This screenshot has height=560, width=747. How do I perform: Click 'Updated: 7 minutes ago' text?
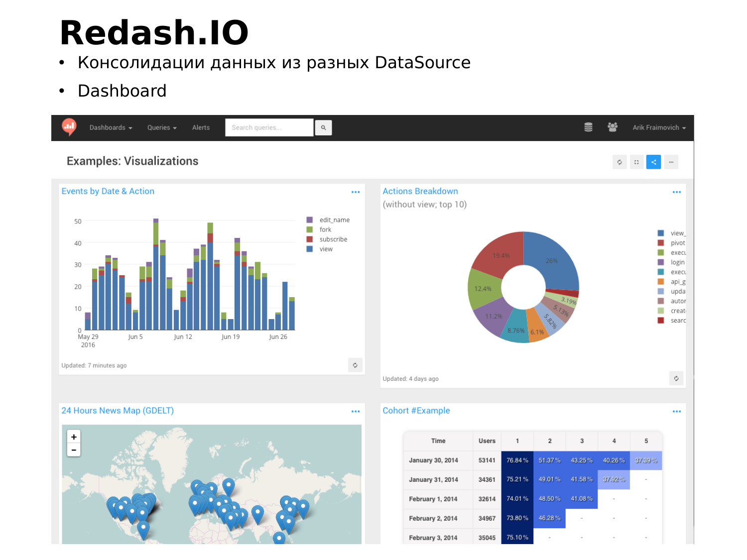94,365
